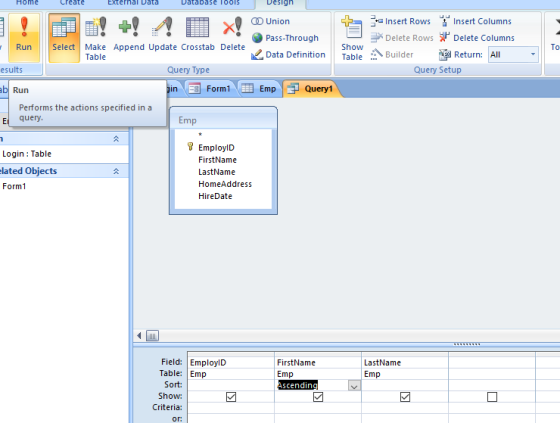Viewport: 560px width, 423px height.
Task: Switch to the Emp table tab
Action: pyautogui.click(x=259, y=89)
